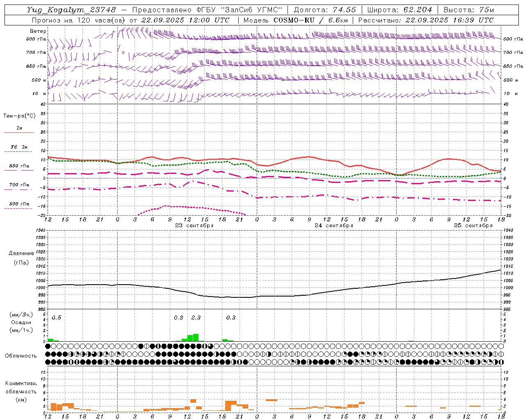Click the station title Yug_Kogalym_23748
525x420 pixels.
point(71,10)
